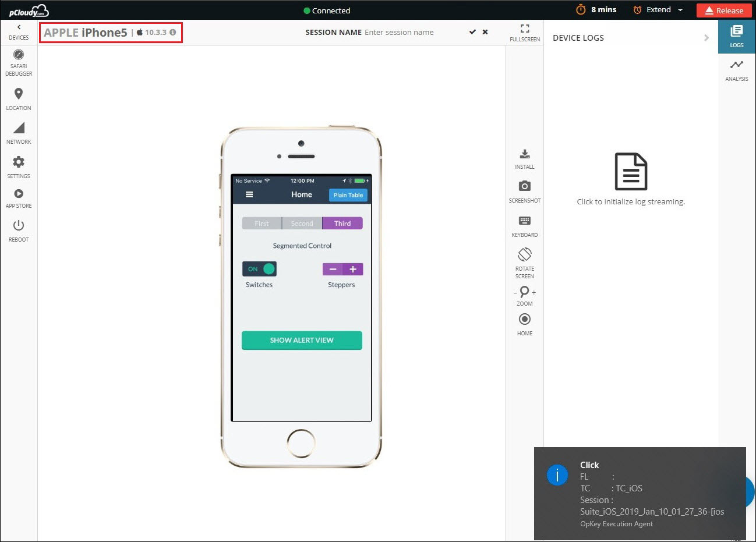Screen dimensions: 756x542
Task: Open the Network settings icon
Action: (x=19, y=133)
